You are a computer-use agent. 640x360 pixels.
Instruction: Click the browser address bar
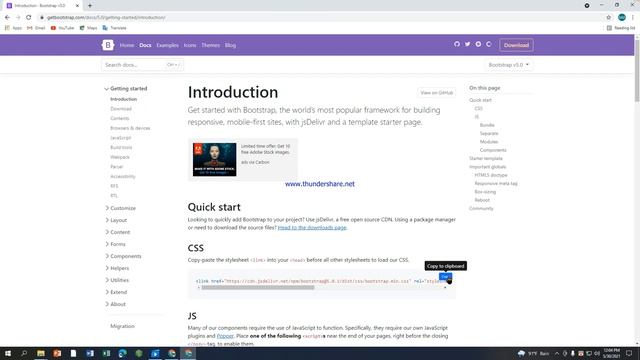pyautogui.click(x=318, y=18)
